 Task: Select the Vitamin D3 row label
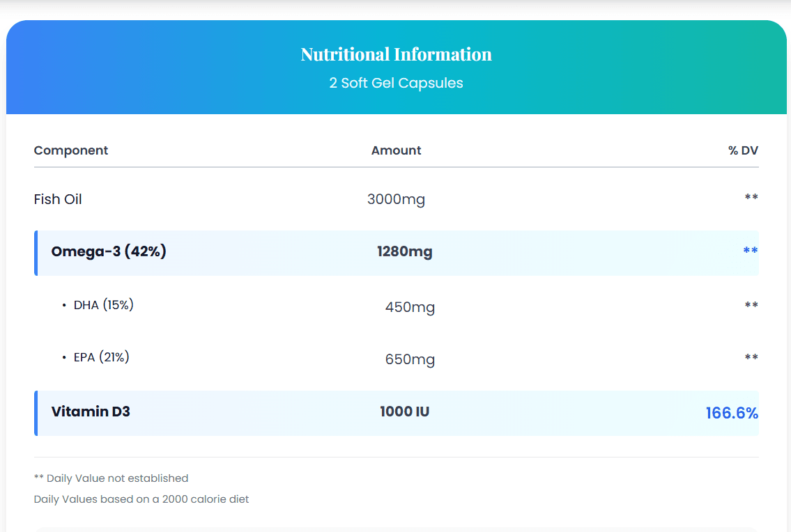point(91,412)
